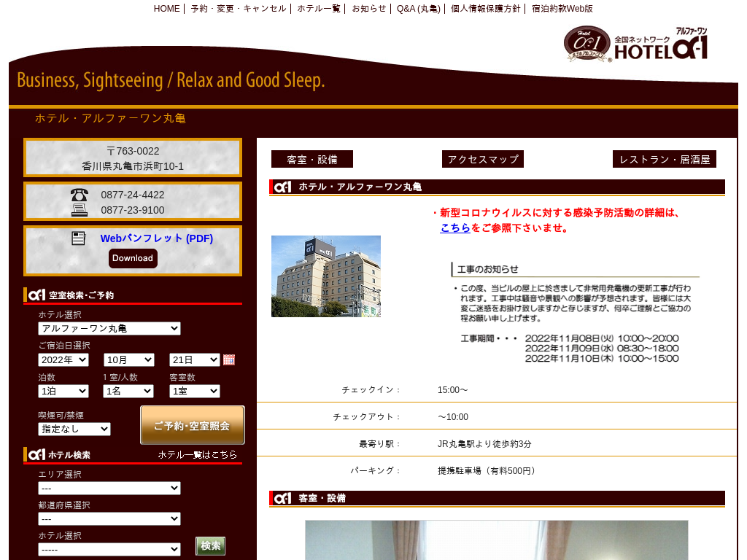Click the phone number 0877-24-4422
This screenshot has width=747, height=560.
(133, 195)
